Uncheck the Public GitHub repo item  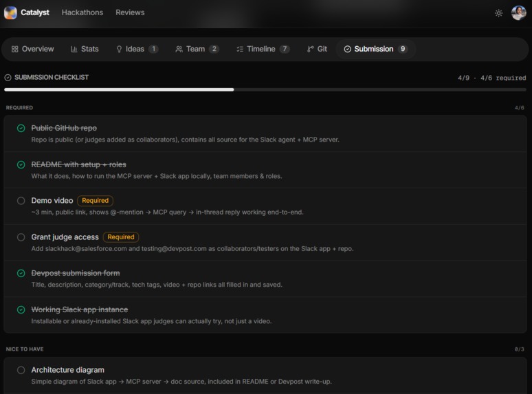tap(21, 129)
